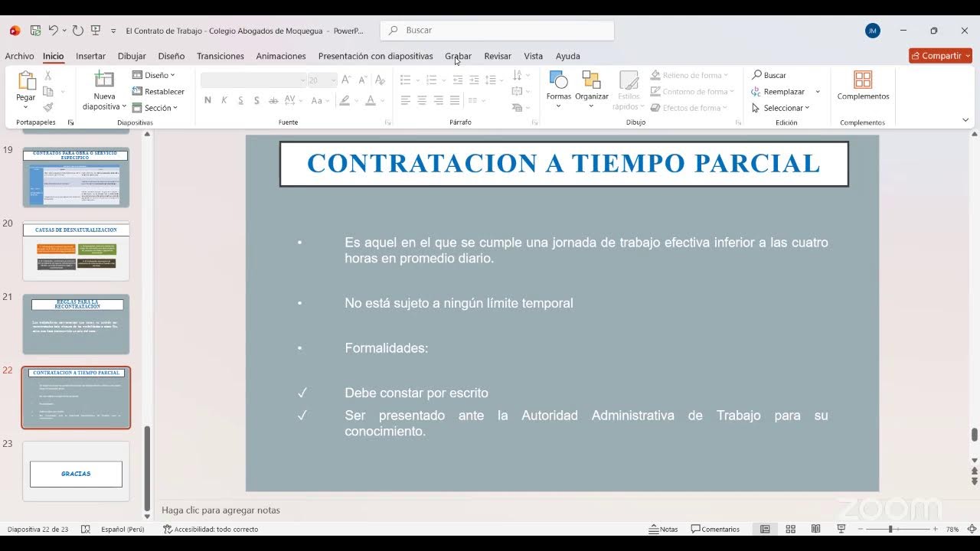Viewport: 980px width, 551px height.
Task: Click the Copy icon in Portapapeles
Action: tap(47, 92)
